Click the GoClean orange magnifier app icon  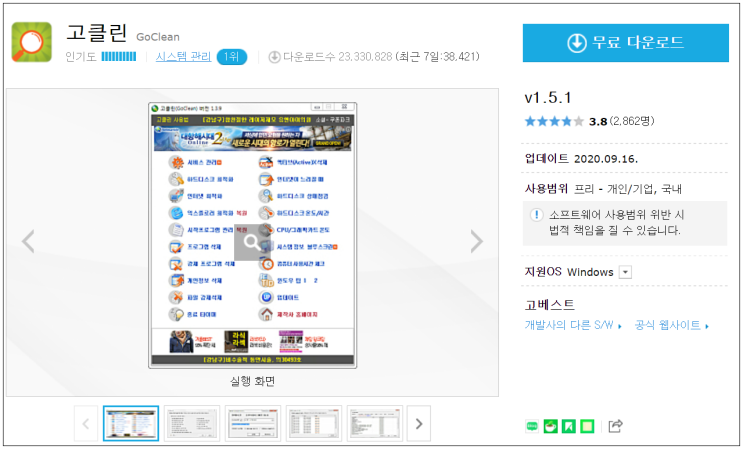click(x=32, y=42)
